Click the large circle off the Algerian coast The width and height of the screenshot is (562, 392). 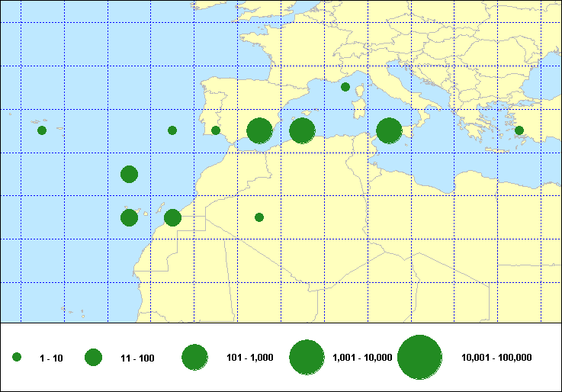coord(303,131)
